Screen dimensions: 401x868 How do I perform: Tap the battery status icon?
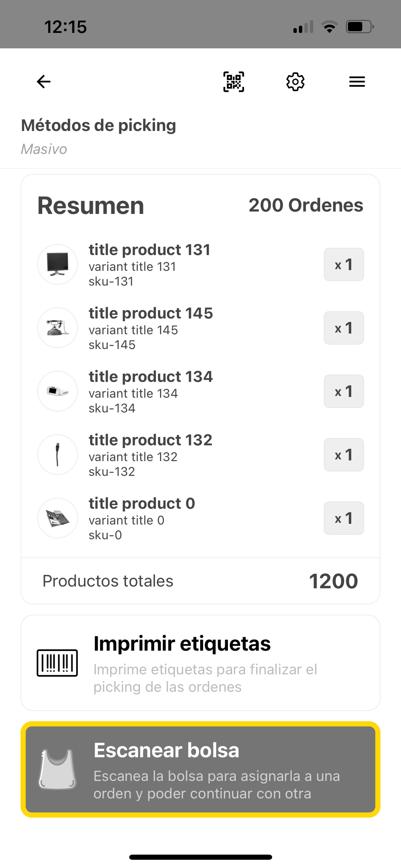[x=359, y=27]
